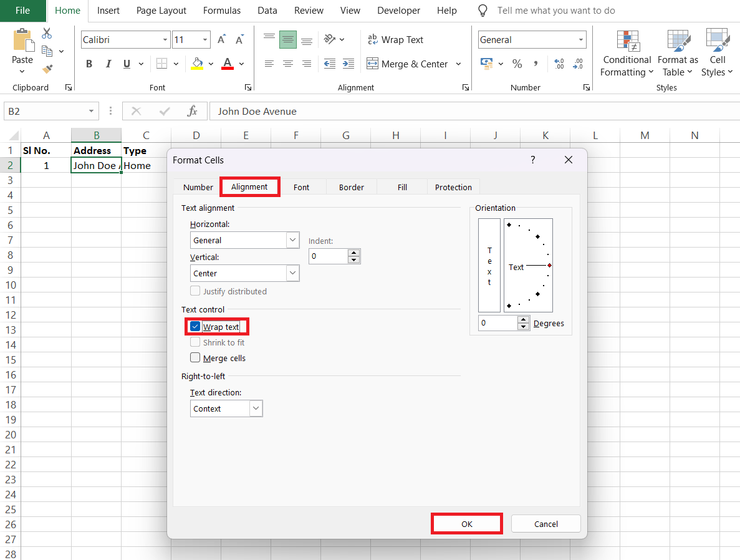This screenshot has width=740, height=560.
Task: Switch to the Protection tab in dialog
Action: coord(453,187)
